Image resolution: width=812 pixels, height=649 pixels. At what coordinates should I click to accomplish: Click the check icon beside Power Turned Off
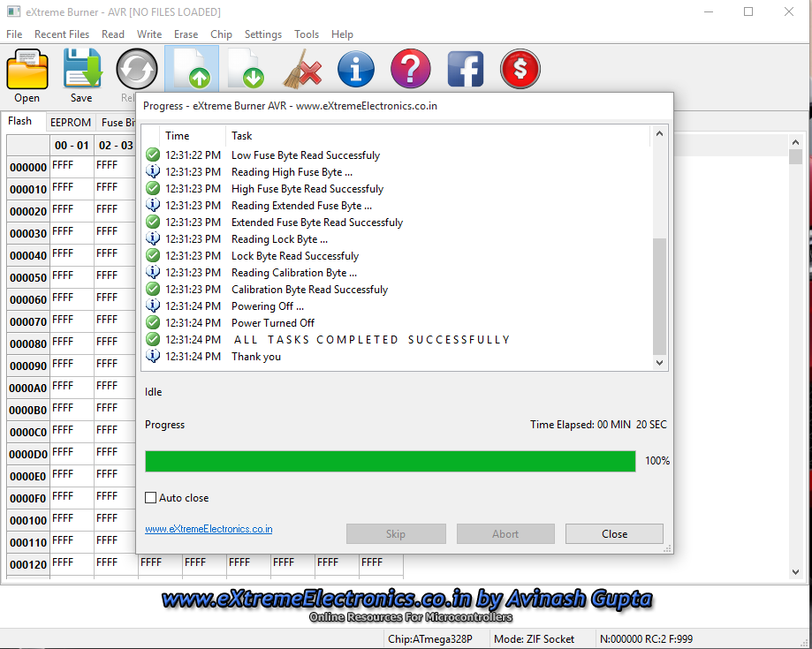pyautogui.click(x=153, y=322)
